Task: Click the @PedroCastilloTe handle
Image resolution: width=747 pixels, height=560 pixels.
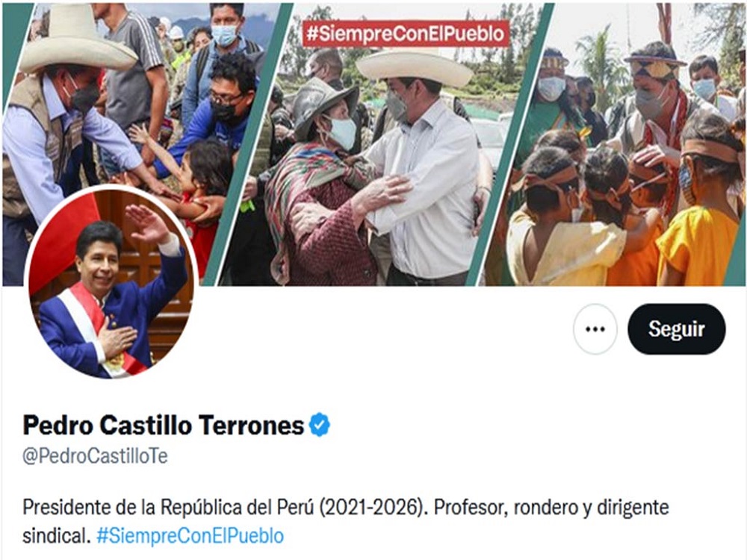Action: point(96,456)
